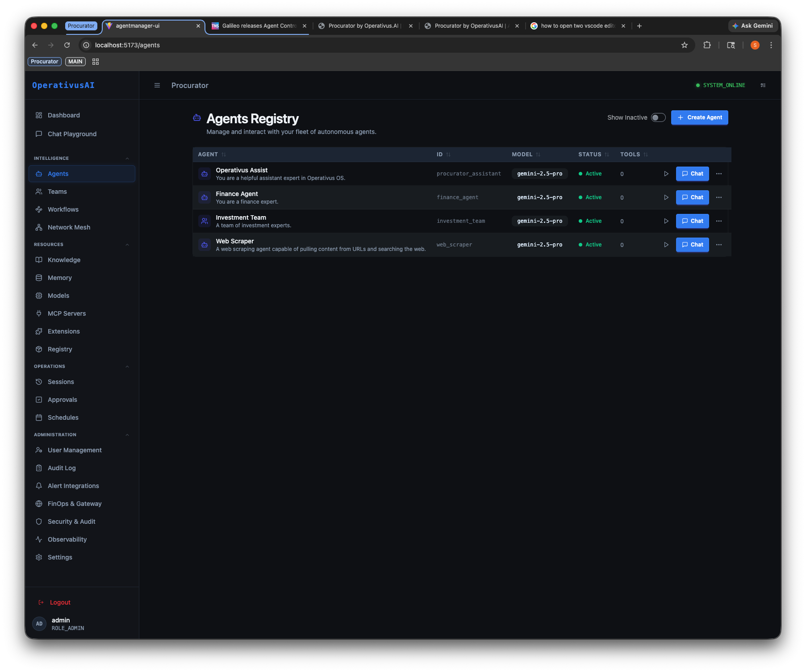Sort the table by ID column
806x672 pixels.
443,154
